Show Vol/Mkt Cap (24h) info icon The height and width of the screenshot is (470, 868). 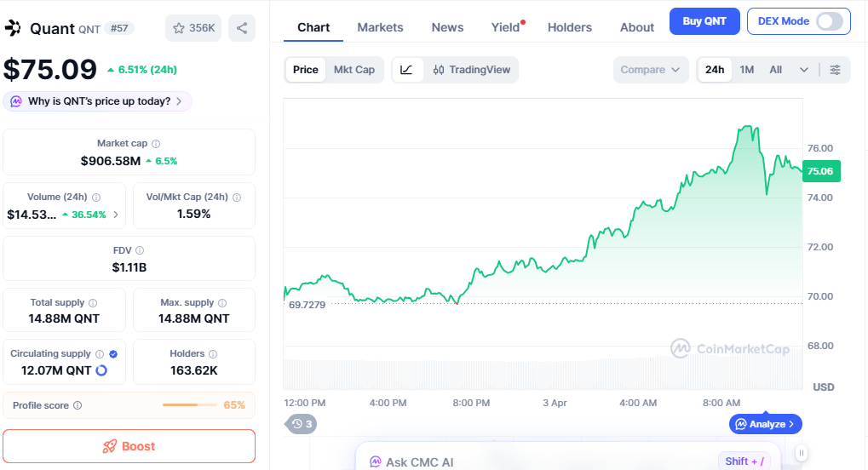point(237,198)
